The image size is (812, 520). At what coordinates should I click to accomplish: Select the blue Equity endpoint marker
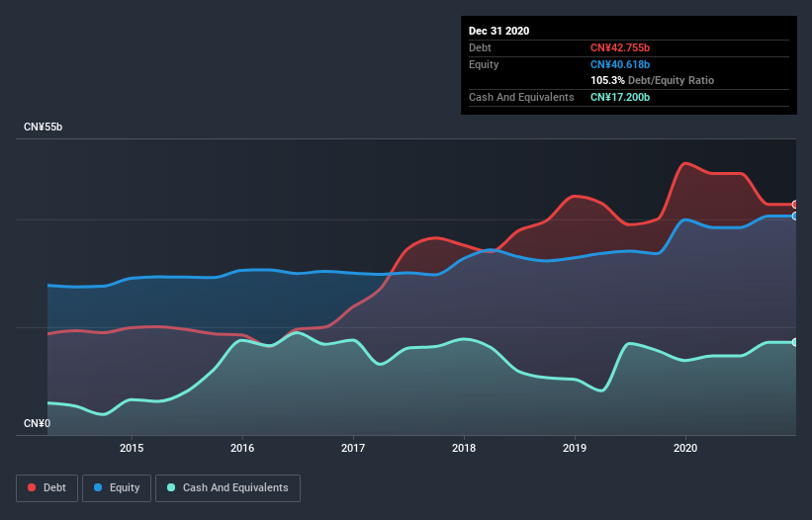coord(795,217)
